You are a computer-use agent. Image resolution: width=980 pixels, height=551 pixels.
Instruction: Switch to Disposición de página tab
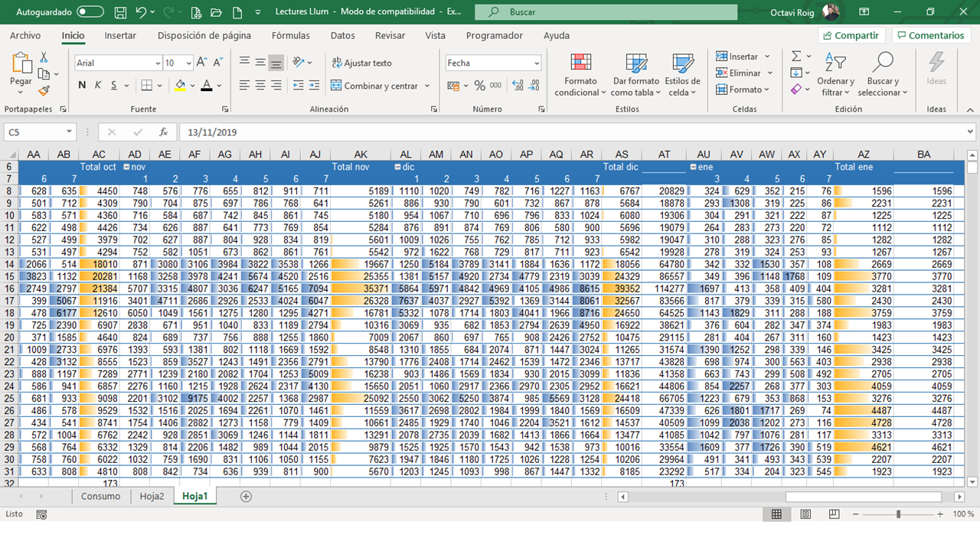click(204, 35)
